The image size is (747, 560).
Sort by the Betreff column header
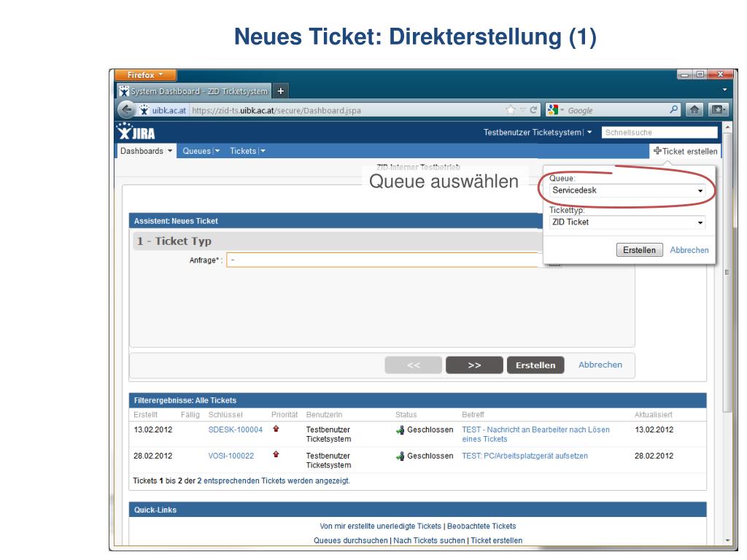pyautogui.click(x=473, y=415)
